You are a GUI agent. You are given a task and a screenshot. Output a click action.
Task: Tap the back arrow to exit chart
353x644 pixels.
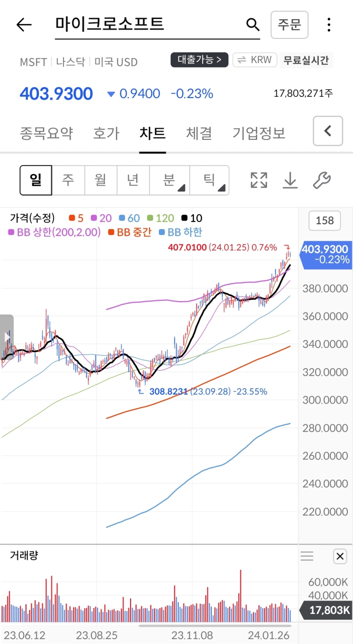point(24,25)
